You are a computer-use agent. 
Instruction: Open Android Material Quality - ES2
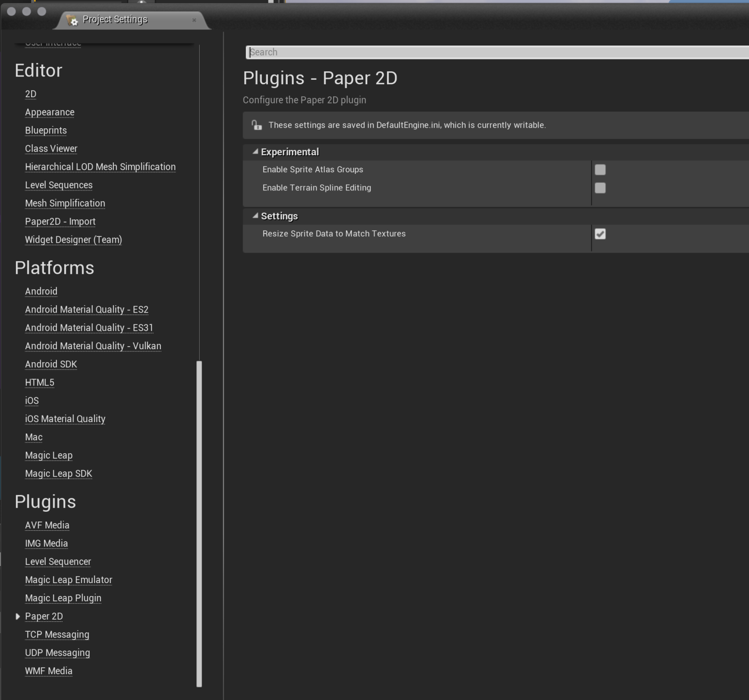(x=87, y=309)
